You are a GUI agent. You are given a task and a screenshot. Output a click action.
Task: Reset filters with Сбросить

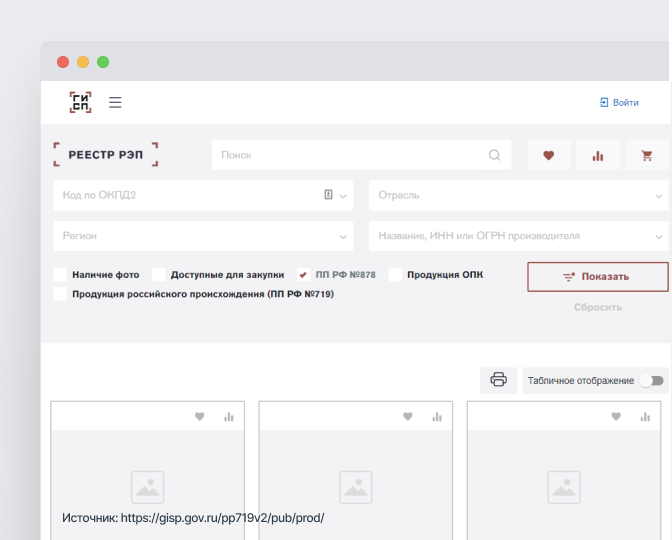(x=597, y=307)
